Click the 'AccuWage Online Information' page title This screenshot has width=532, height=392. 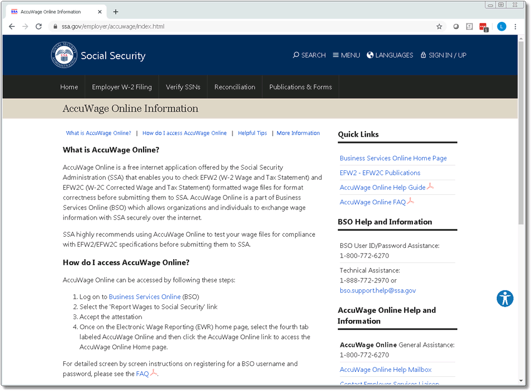point(130,108)
